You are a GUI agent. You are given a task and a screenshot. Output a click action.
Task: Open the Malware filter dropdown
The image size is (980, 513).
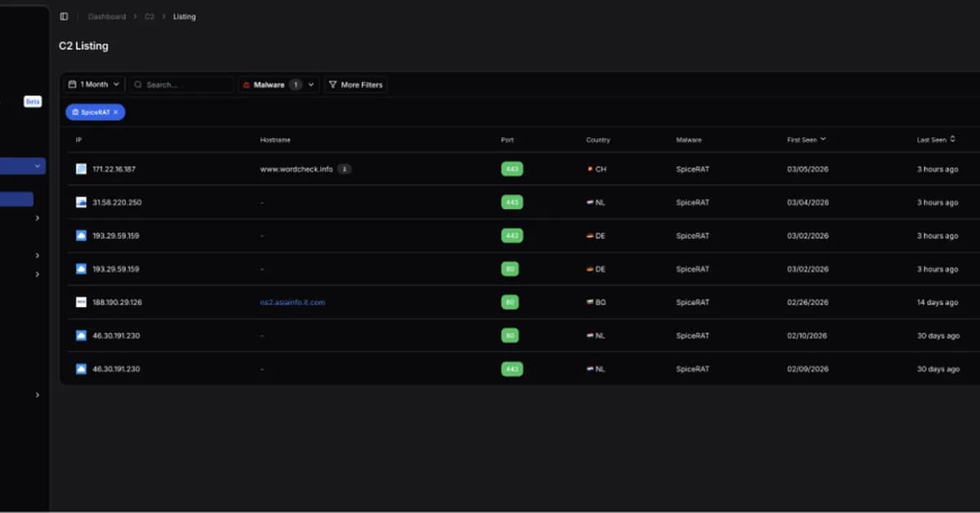pyautogui.click(x=278, y=84)
